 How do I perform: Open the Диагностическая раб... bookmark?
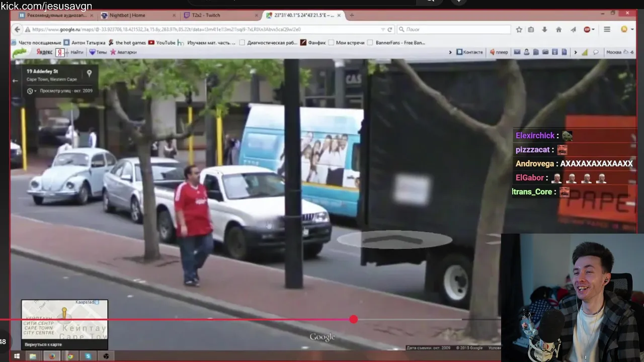[268, 43]
